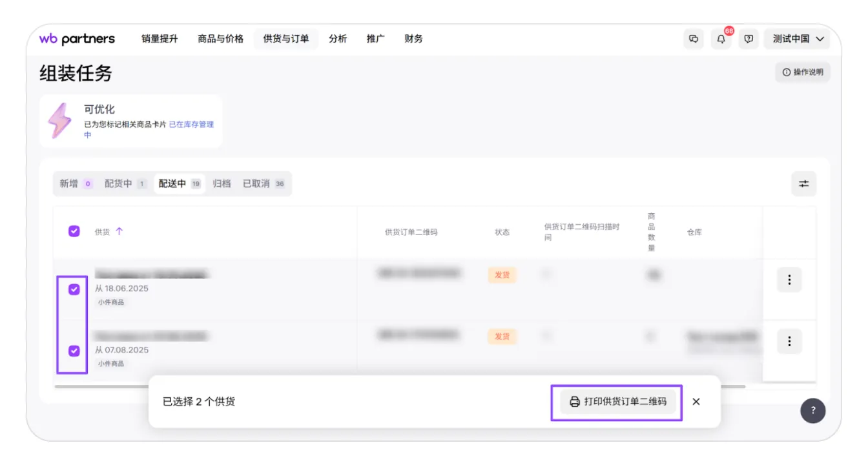
Task: Close the selection bar with X
Action: click(x=696, y=402)
